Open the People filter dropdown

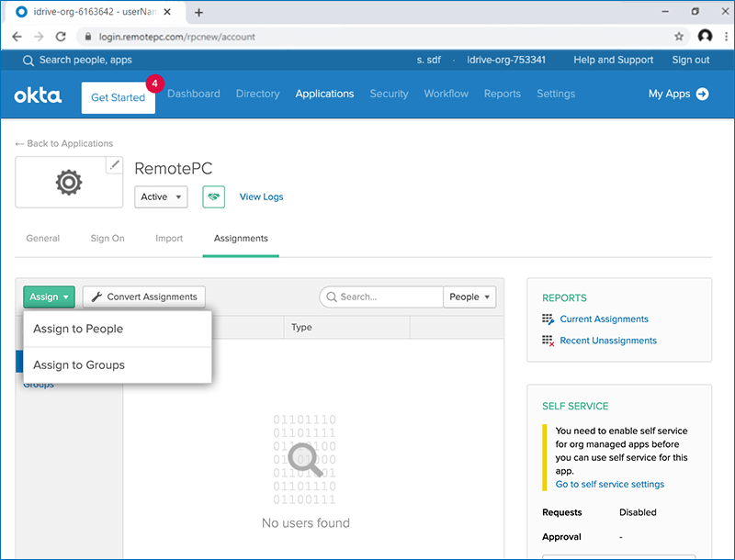pos(469,297)
